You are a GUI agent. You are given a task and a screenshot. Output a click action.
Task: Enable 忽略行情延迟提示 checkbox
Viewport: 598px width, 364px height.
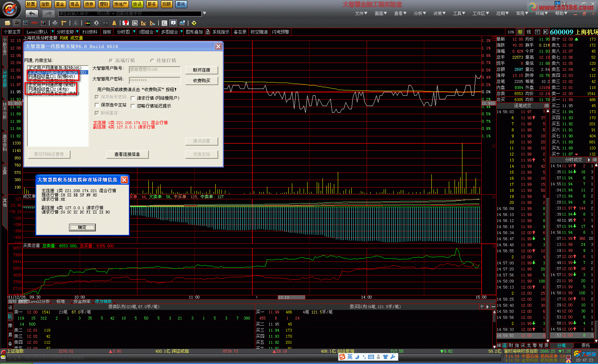[x=133, y=106]
